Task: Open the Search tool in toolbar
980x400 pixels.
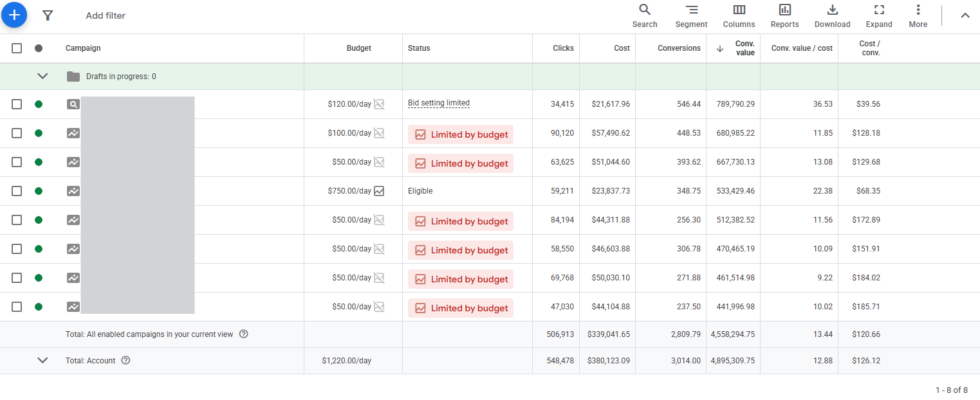Action: point(644,16)
